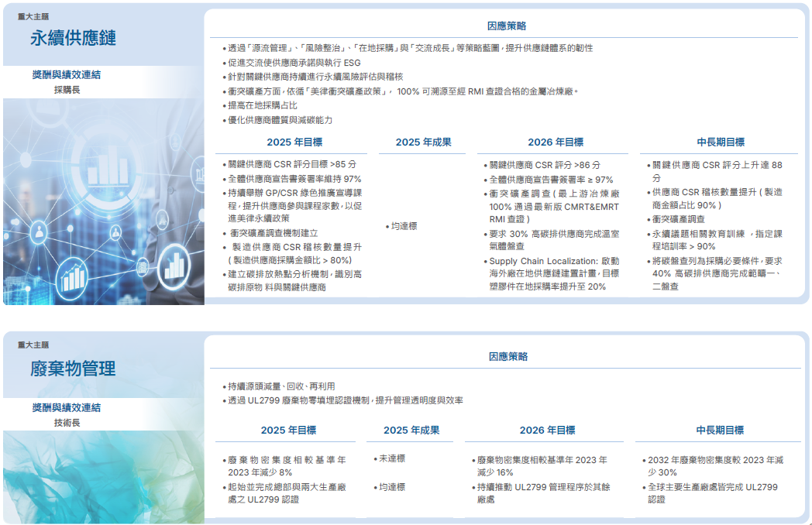Click 中長期目標 heading in supply chain section
This screenshot has width=812, height=525.
point(721,142)
